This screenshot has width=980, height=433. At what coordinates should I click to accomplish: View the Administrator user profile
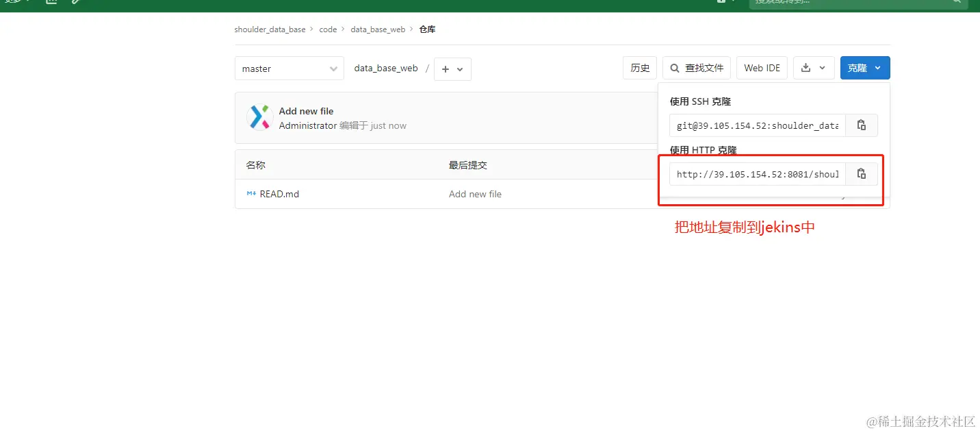click(308, 125)
